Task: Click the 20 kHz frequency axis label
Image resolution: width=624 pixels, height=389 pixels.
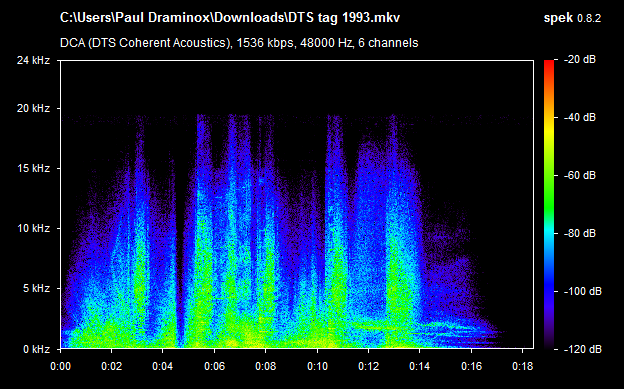Action: 33,108
